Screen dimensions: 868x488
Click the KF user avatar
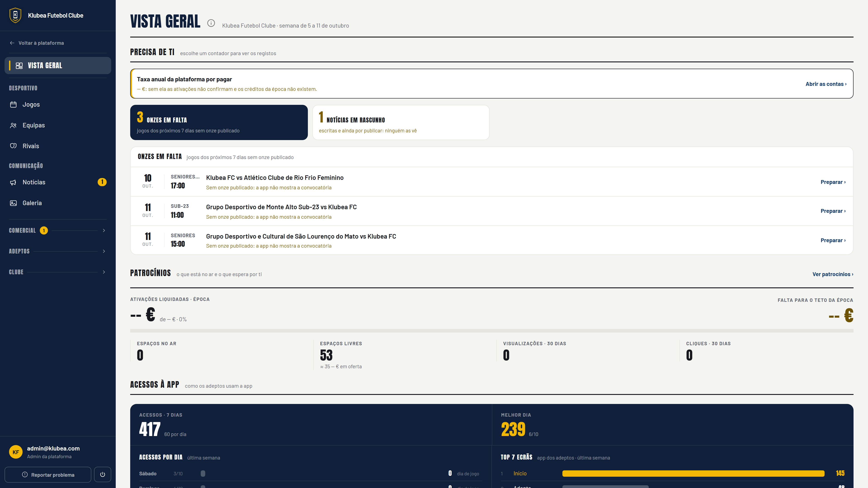click(16, 452)
